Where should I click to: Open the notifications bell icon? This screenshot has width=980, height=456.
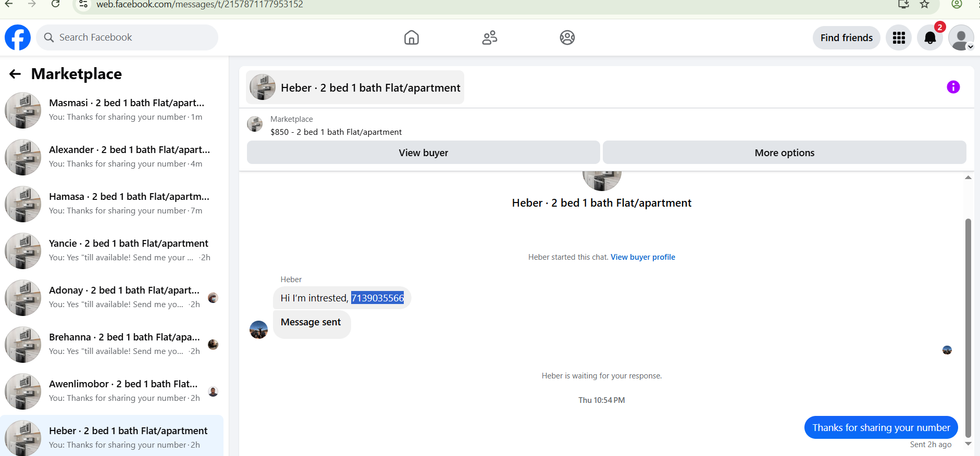pyautogui.click(x=930, y=37)
